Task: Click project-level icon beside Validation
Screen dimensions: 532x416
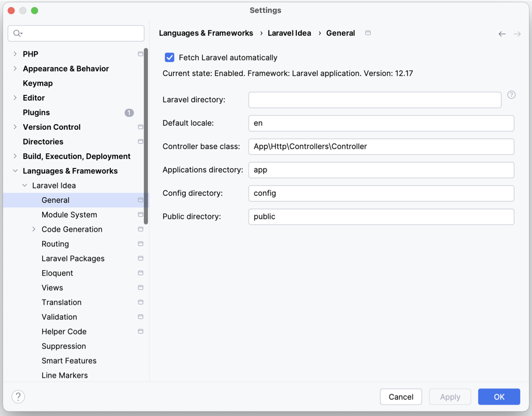Action: tap(140, 317)
